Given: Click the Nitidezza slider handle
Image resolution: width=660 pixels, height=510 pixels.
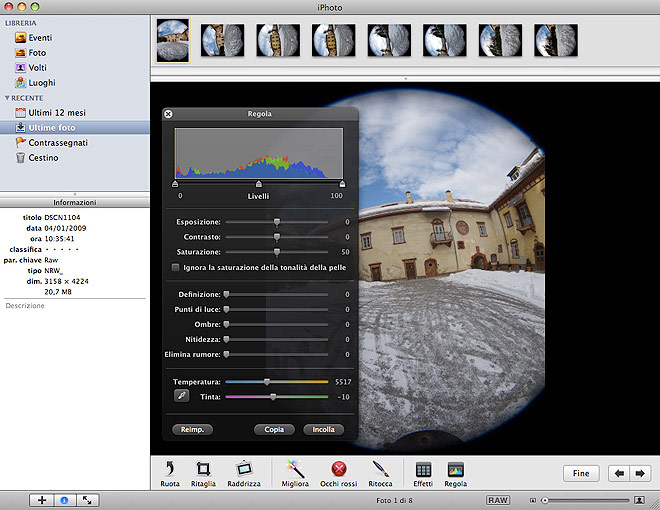Looking at the screenshot, I should pos(226,339).
